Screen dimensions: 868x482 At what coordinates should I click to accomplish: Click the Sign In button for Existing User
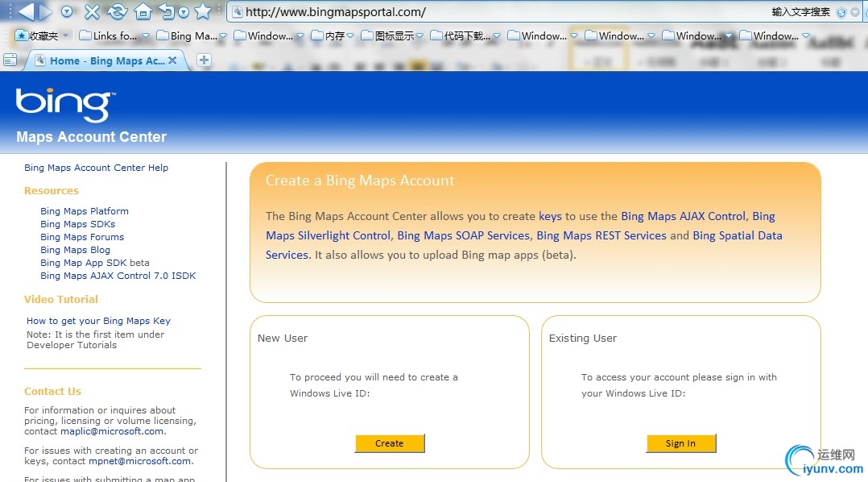pyautogui.click(x=681, y=443)
